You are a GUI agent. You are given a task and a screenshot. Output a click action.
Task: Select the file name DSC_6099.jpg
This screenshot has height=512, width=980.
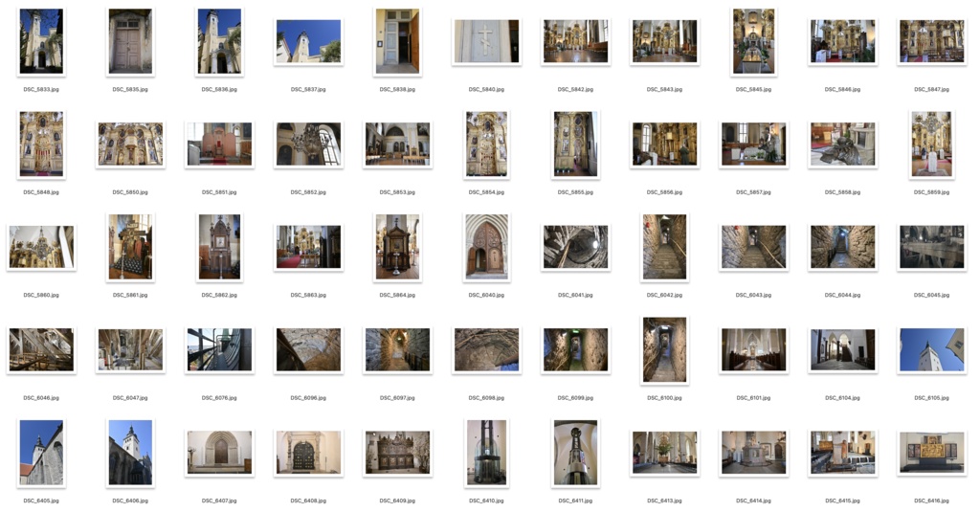click(575, 398)
